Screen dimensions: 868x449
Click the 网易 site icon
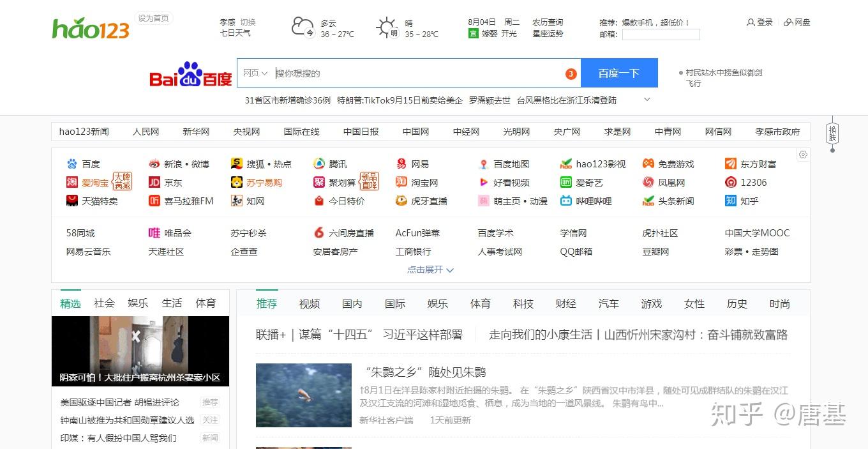[x=401, y=164]
